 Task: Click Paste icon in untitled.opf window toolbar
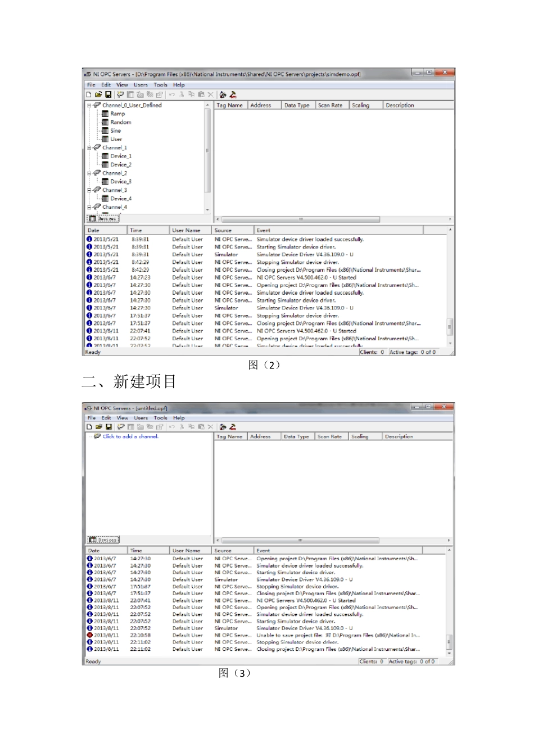point(201,427)
